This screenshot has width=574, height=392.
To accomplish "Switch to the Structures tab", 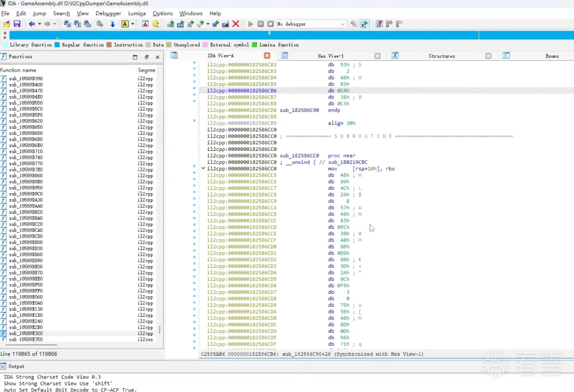I will click(441, 56).
